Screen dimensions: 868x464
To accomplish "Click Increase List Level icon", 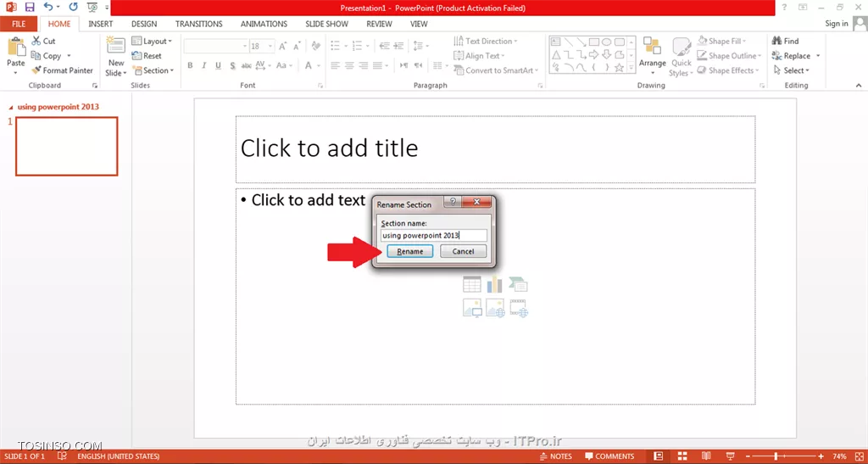I will (x=399, y=46).
